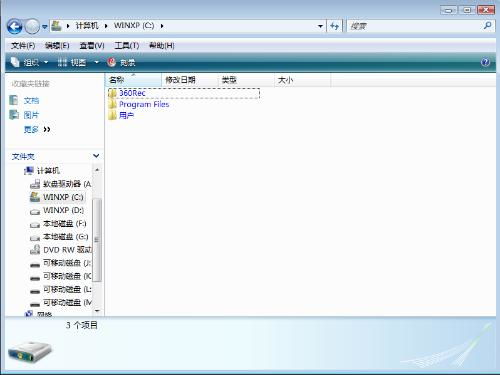Open the address bar history dropdown
Screen dimensions: 500x375
(320, 26)
